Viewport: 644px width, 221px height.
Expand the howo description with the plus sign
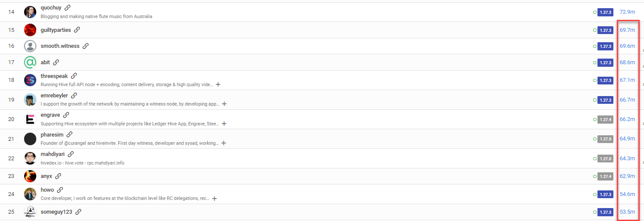(x=214, y=199)
